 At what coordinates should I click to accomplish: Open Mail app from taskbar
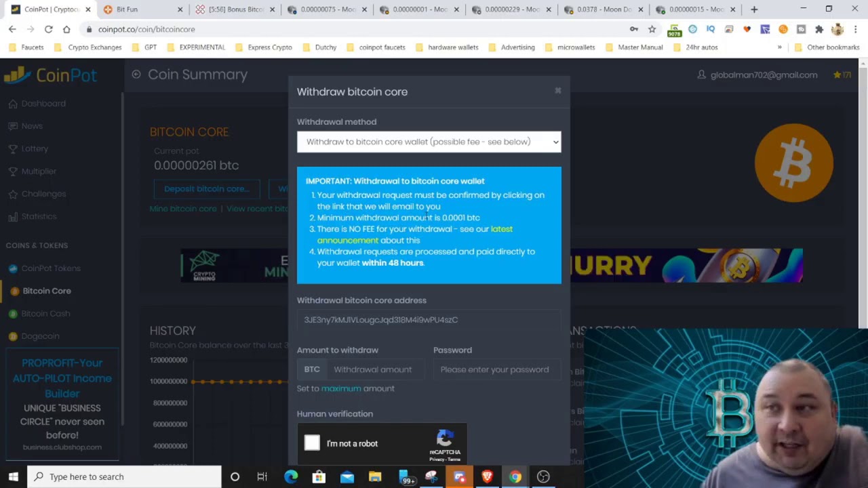pos(347,476)
